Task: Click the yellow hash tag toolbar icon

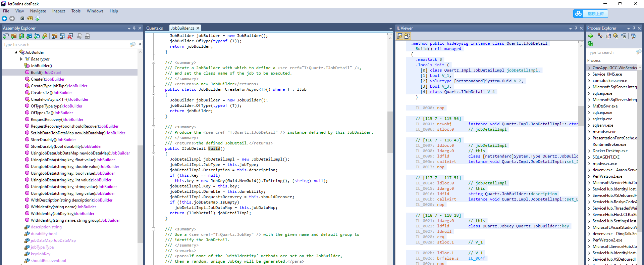Action: (x=30, y=18)
